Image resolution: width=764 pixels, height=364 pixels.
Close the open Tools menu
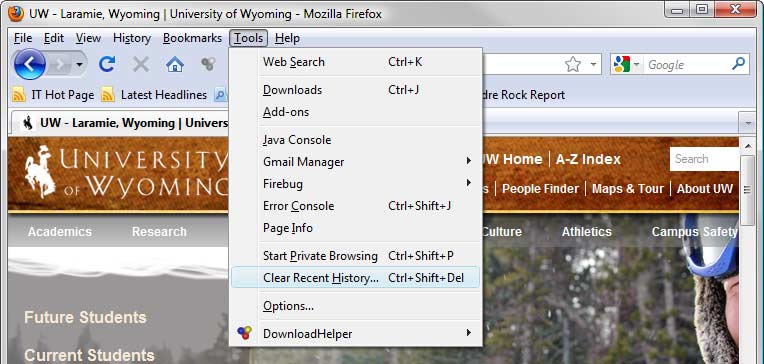pos(248,38)
